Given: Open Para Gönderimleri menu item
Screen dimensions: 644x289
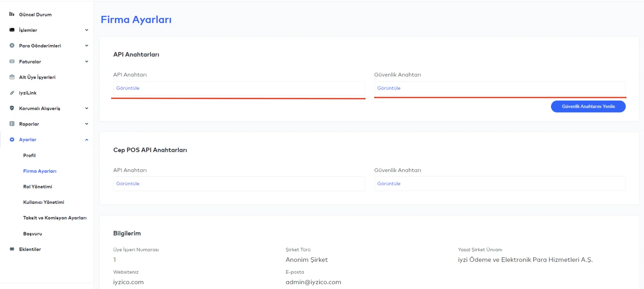Looking at the screenshot, I should (x=40, y=46).
